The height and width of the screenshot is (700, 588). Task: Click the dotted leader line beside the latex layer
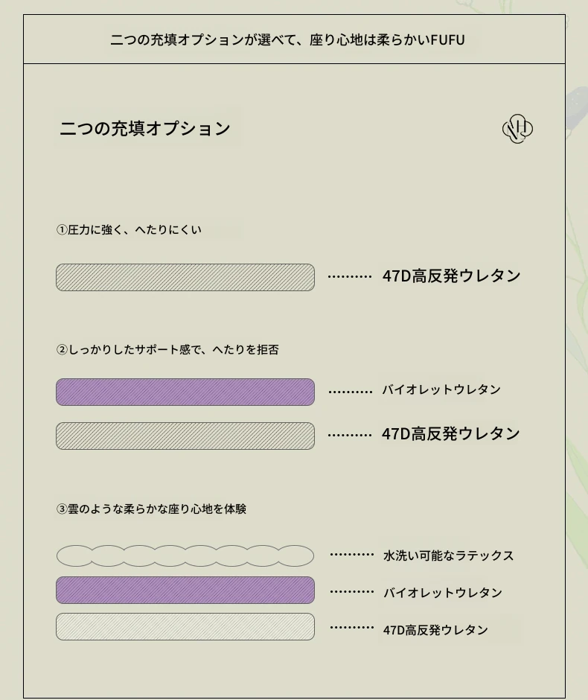tap(352, 555)
